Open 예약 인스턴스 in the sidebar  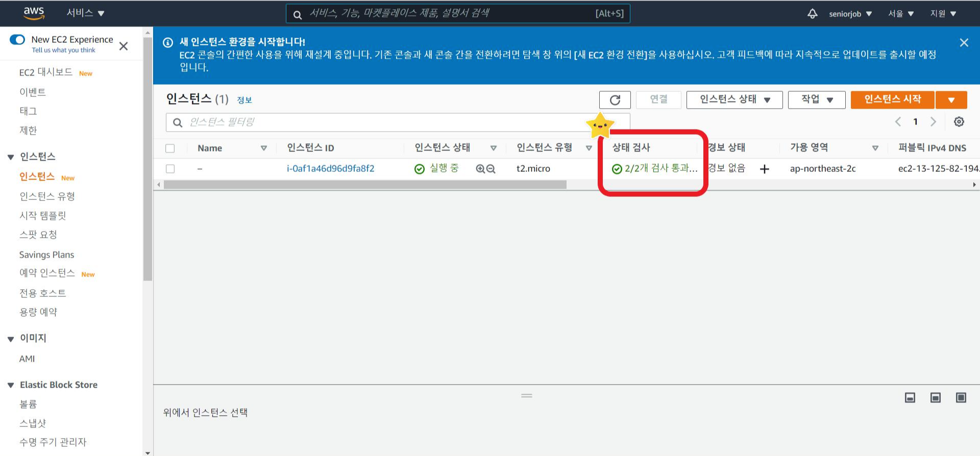(47, 273)
